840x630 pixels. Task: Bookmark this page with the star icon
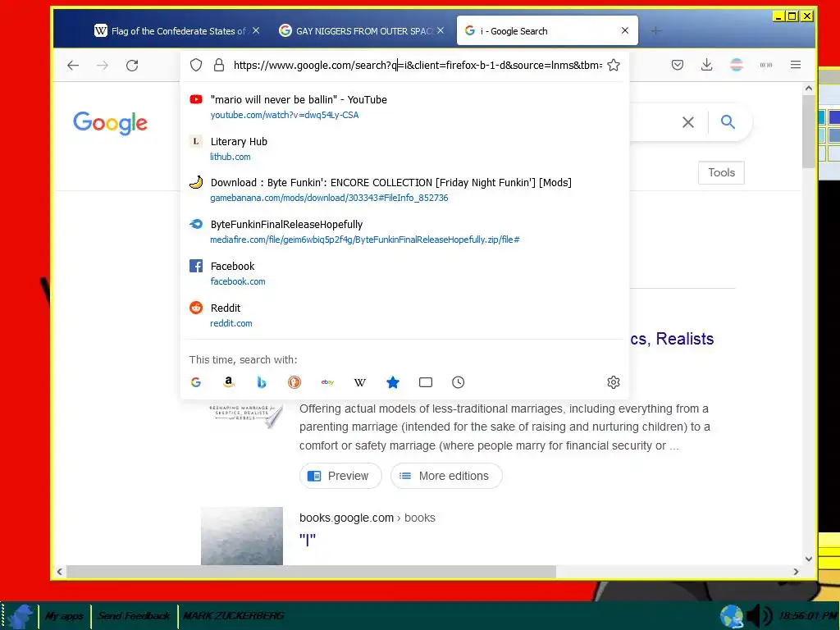(614, 66)
